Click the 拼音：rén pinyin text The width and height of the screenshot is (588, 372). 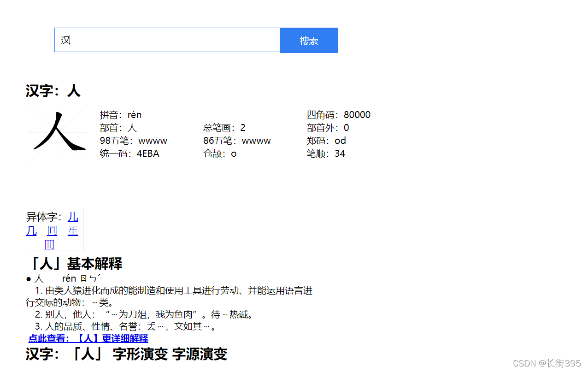(x=121, y=115)
